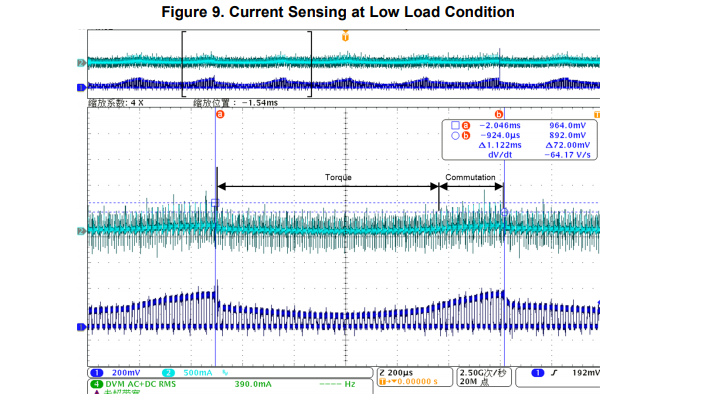Click circle cursor symbol in readout row b

[x=455, y=136]
